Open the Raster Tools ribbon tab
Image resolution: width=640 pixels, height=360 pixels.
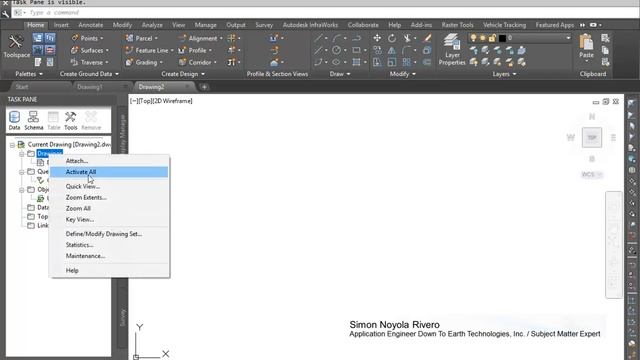pyautogui.click(x=458, y=25)
